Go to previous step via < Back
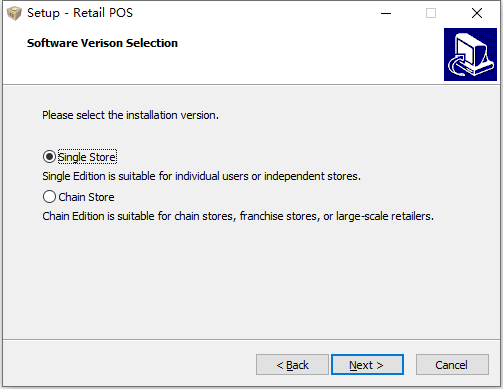The height and width of the screenshot is (389, 503). coord(292,365)
